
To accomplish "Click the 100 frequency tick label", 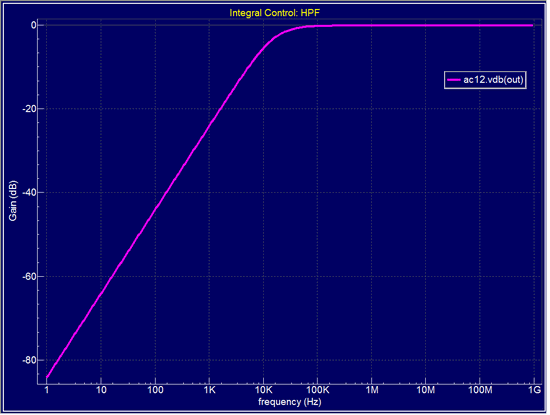I will (x=155, y=390).
